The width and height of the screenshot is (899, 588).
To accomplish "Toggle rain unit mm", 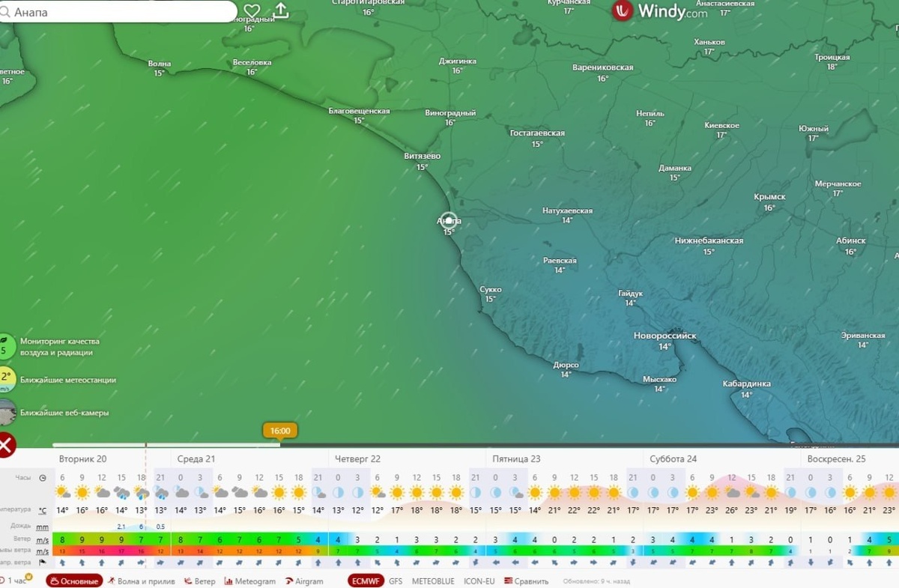I will click(x=43, y=527).
